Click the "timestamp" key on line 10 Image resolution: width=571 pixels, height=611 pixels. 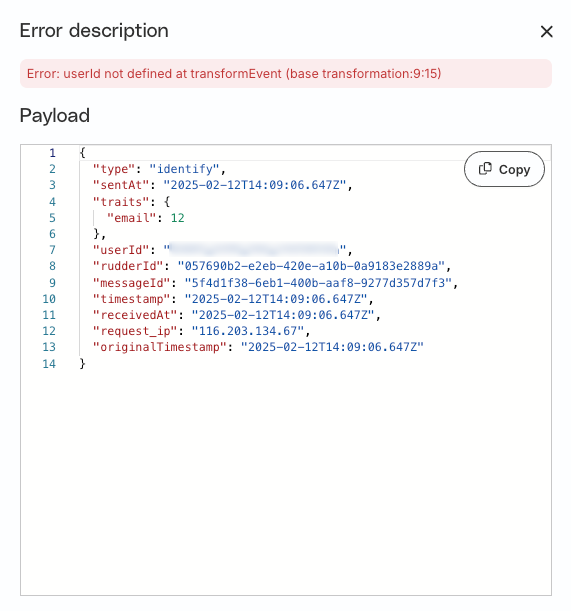(131, 299)
